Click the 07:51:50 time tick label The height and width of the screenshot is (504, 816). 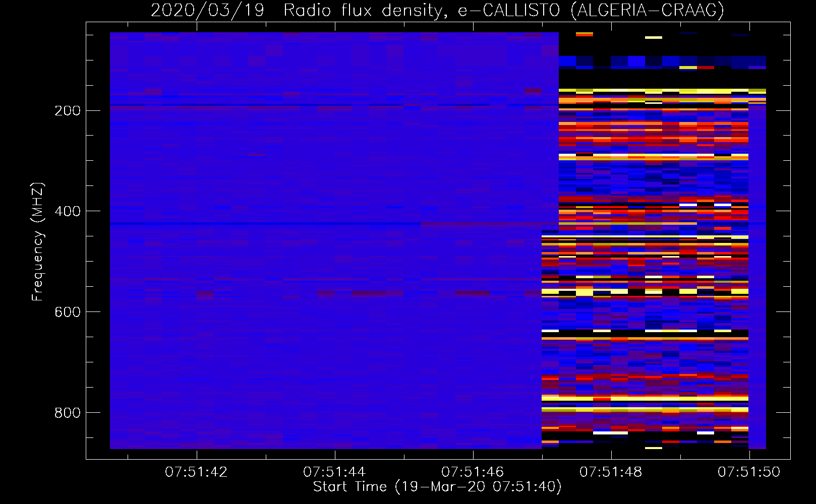pos(749,472)
